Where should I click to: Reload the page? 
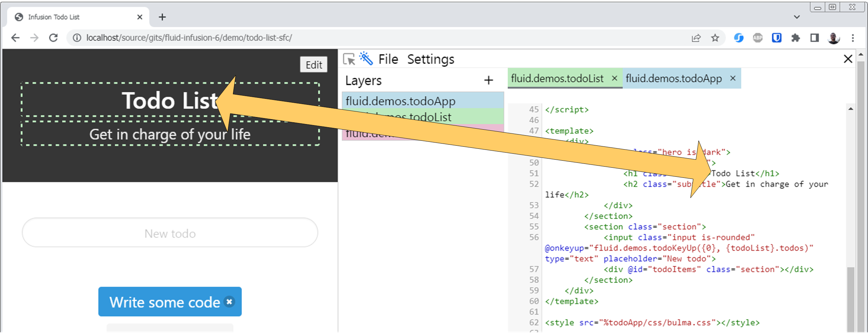(53, 38)
